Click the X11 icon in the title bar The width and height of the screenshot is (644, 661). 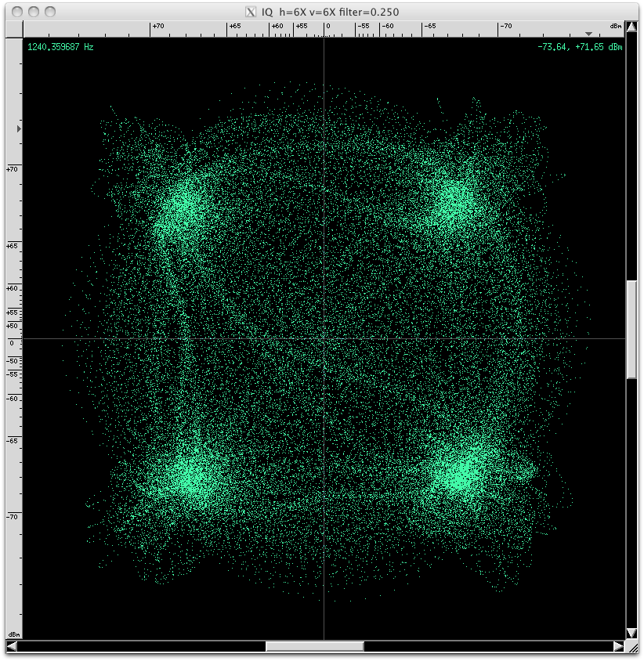(x=251, y=12)
